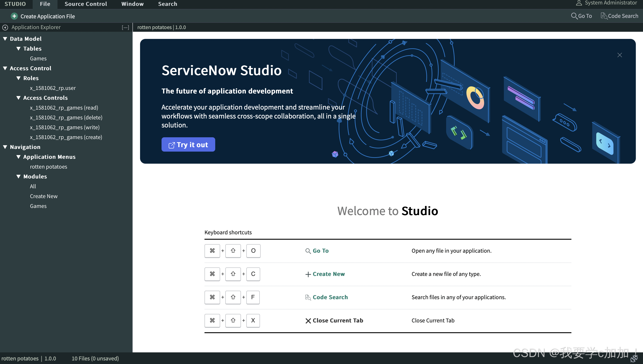
Task: Open the Games table in Data Model
Action: pos(38,59)
